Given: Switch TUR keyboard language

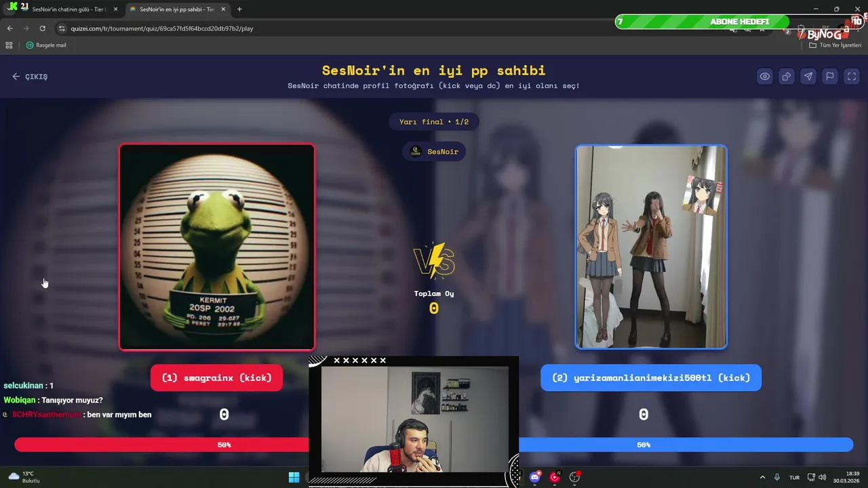Looking at the screenshot, I should point(794,477).
